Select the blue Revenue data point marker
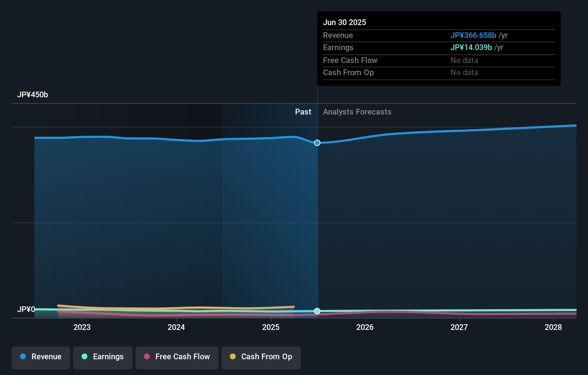 (317, 143)
